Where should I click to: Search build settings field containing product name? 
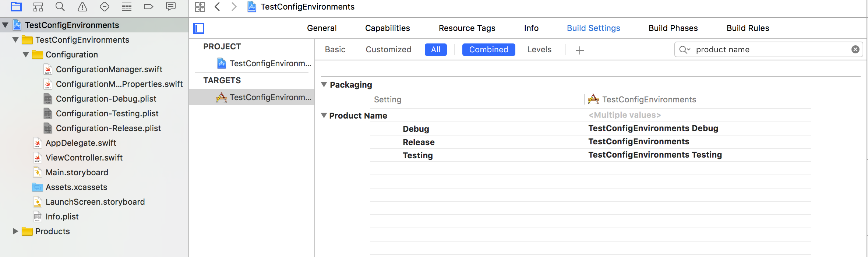pos(769,49)
